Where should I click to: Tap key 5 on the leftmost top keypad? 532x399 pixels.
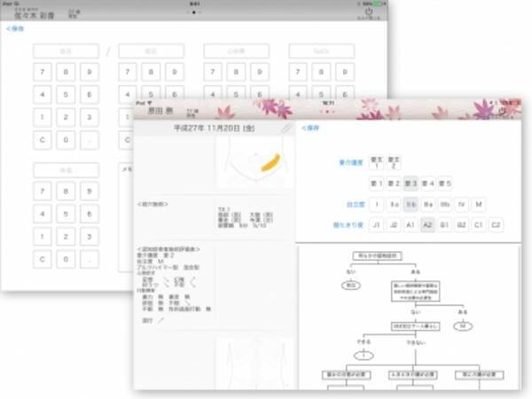tap(66, 94)
